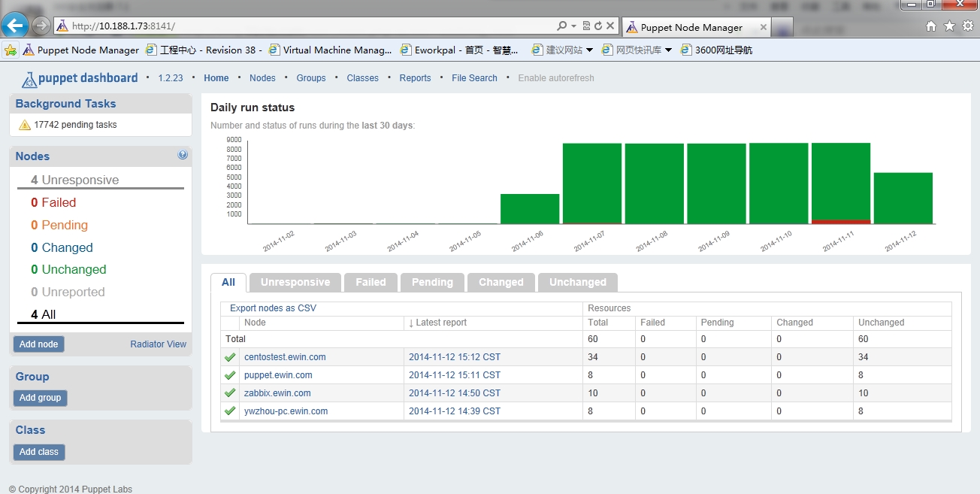Stop loading with the X icon in address bar

coord(610,26)
